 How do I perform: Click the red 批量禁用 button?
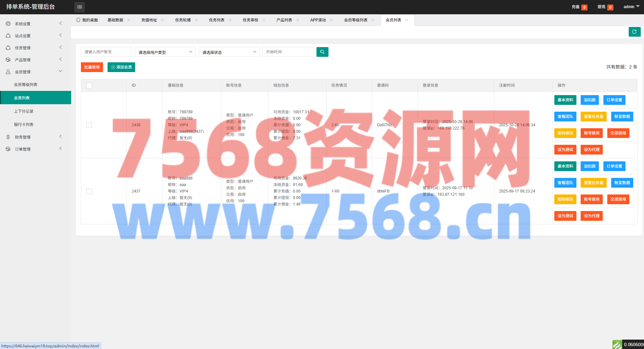(92, 67)
